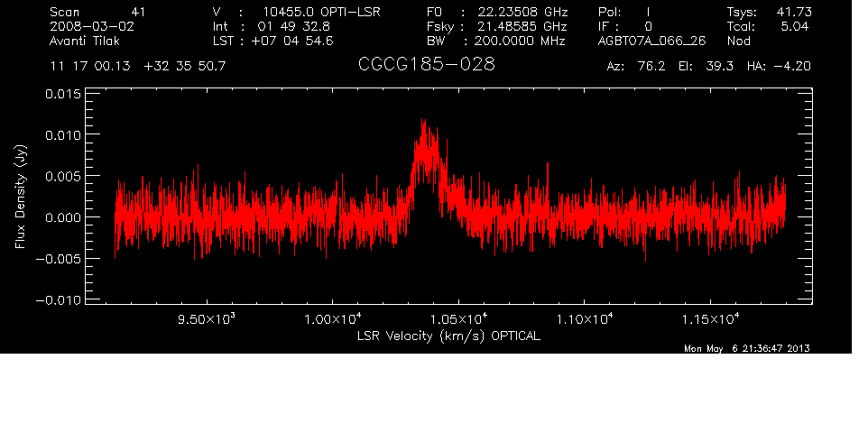Viewport: 868px width, 442px height.
Task: Click the coordinates 11 17 00.13 +32 35 50.7
Action: [x=138, y=67]
